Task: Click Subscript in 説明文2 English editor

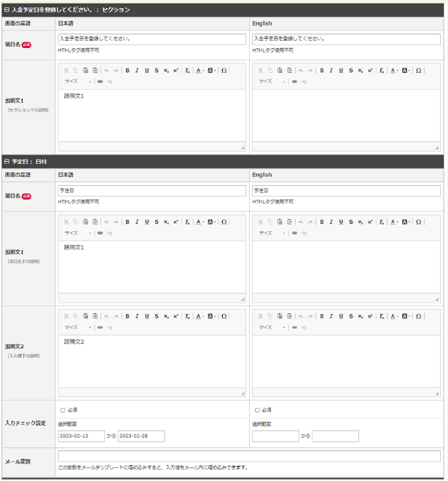Action: coord(361,316)
